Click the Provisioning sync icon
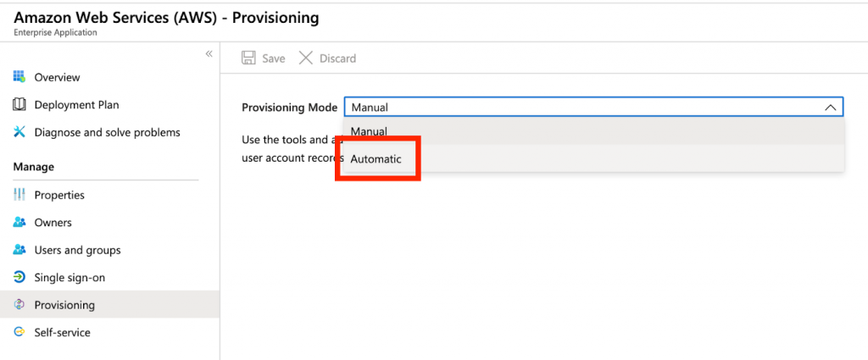The image size is (868, 360). (19, 305)
